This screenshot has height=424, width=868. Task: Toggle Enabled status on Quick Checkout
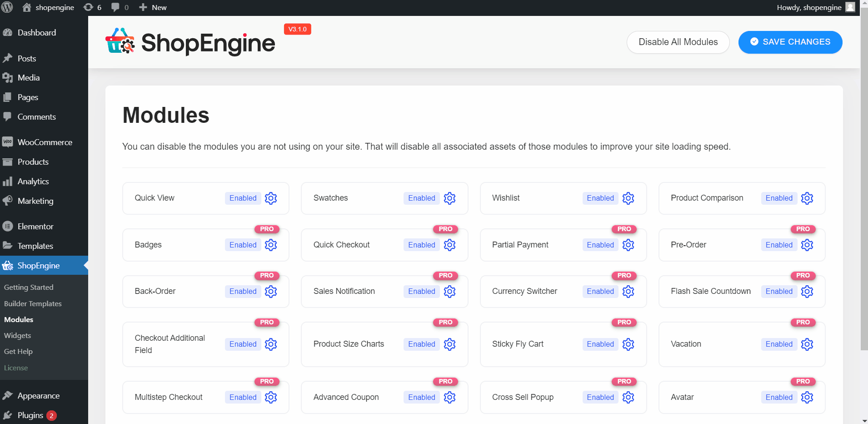[x=422, y=245]
